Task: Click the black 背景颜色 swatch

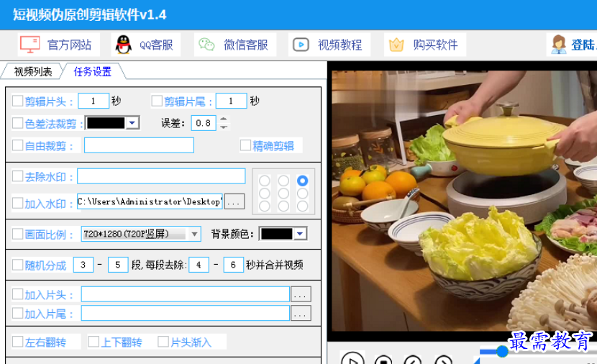Action: coord(277,234)
